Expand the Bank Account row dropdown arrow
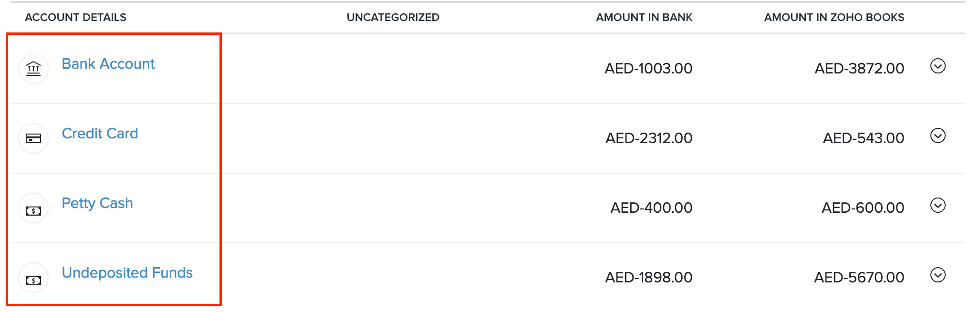Viewport: 980px width, 312px height. pos(938,66)
